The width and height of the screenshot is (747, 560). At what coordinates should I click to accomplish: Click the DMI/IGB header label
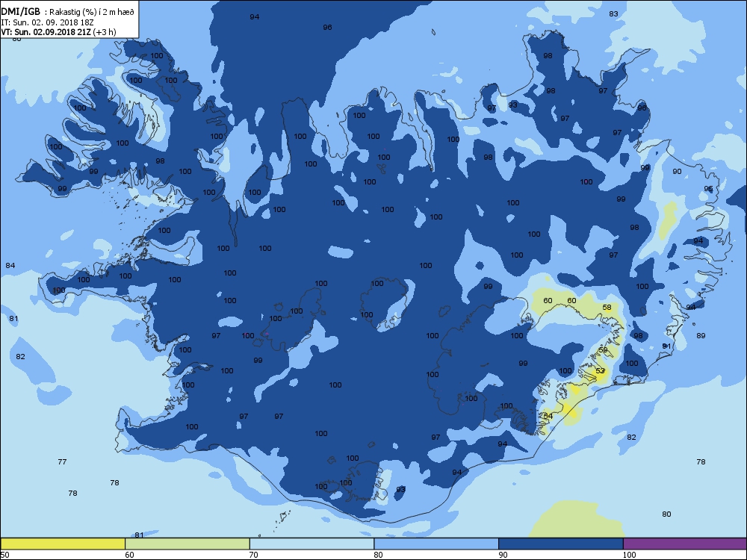click(20, 12)
